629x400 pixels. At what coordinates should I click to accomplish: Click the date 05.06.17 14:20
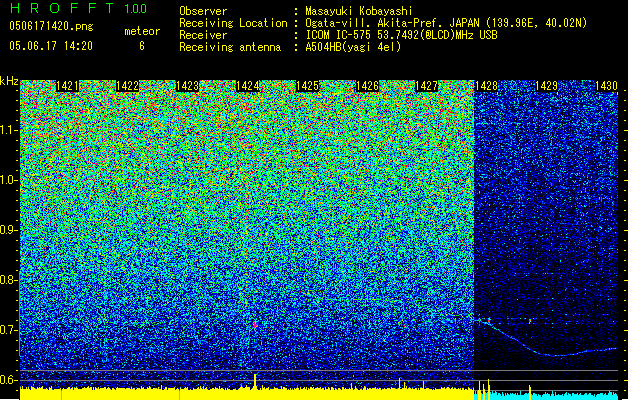51,46
